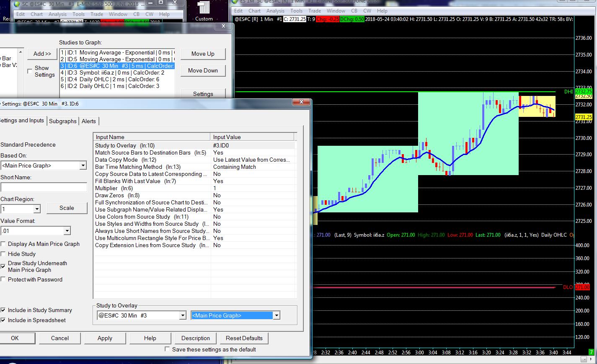Image resolution: width=597 pixels, height=364 pixels.
Task: Open the Edit menu in the 30 Min chart window
Action: (21, 14)
